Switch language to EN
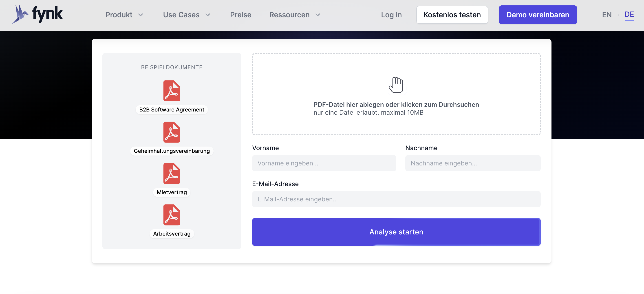 pyautogui.click(x=607, y=15)
